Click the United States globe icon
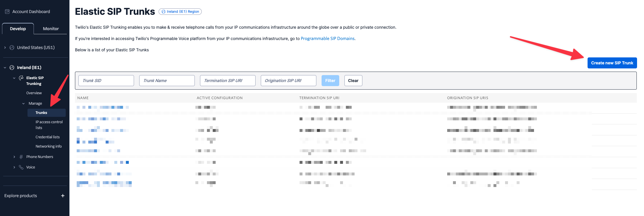The height and width of the screenshot is (216, 644). 12,48
